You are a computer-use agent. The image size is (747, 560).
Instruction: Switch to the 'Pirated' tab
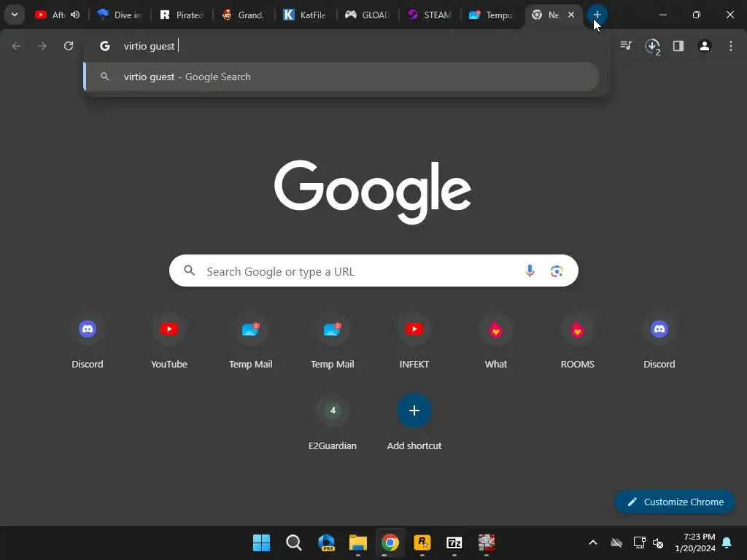click(182, 15)
